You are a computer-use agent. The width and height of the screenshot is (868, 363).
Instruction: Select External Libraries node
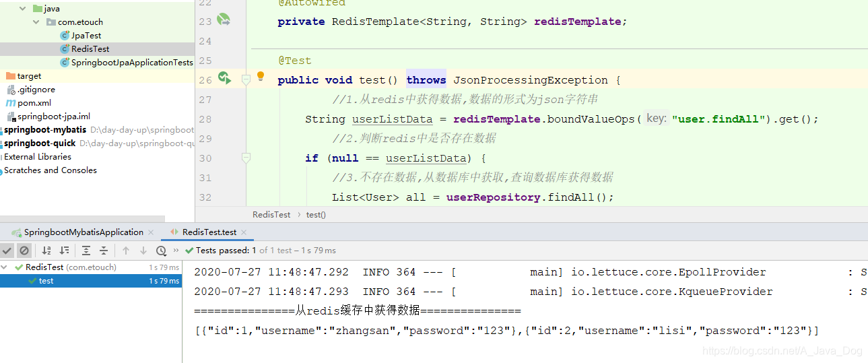point(38,157)
